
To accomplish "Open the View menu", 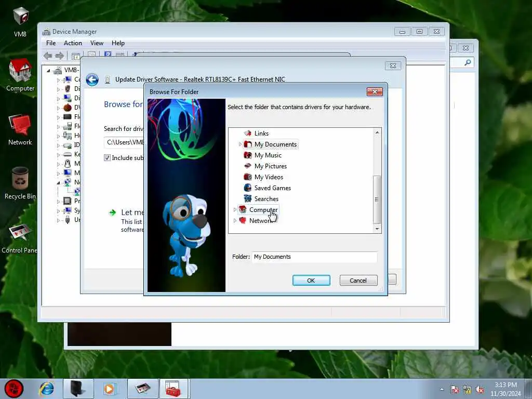I will pyautogui.click(x=97, y=43).
